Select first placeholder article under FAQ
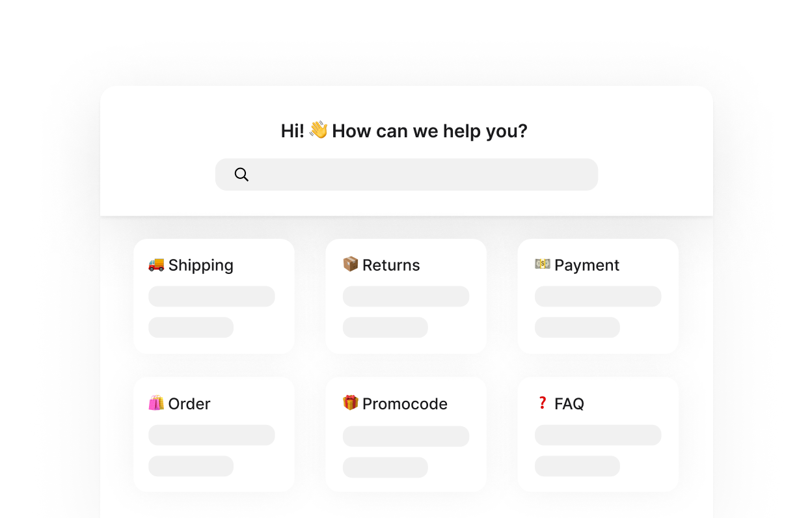The height and width of the screenshot is (518, 812). (x=598, y=435)
